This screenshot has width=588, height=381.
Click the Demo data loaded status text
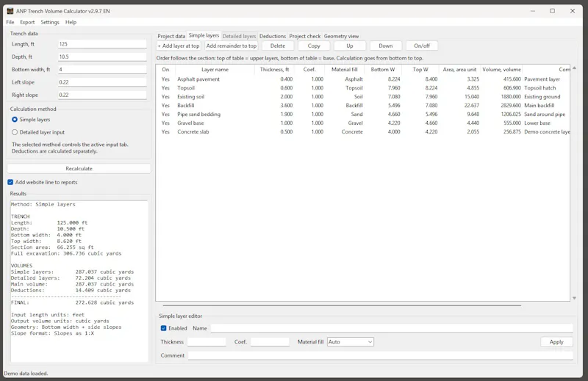[x=26, y=373]
